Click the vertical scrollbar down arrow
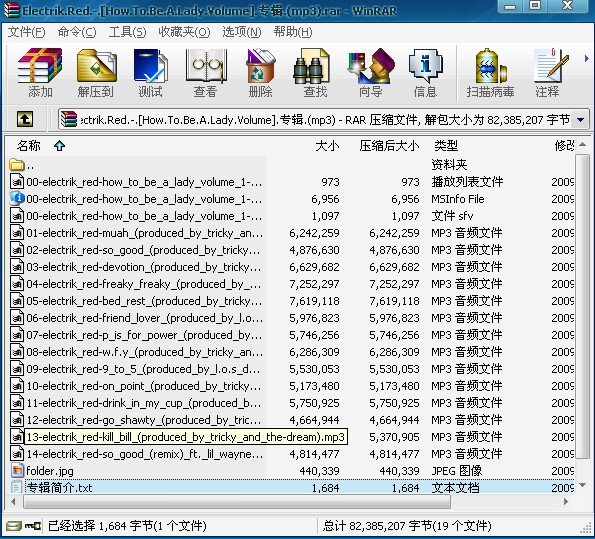This screenshot has width=595, height=539. click(x=582, y=485)
